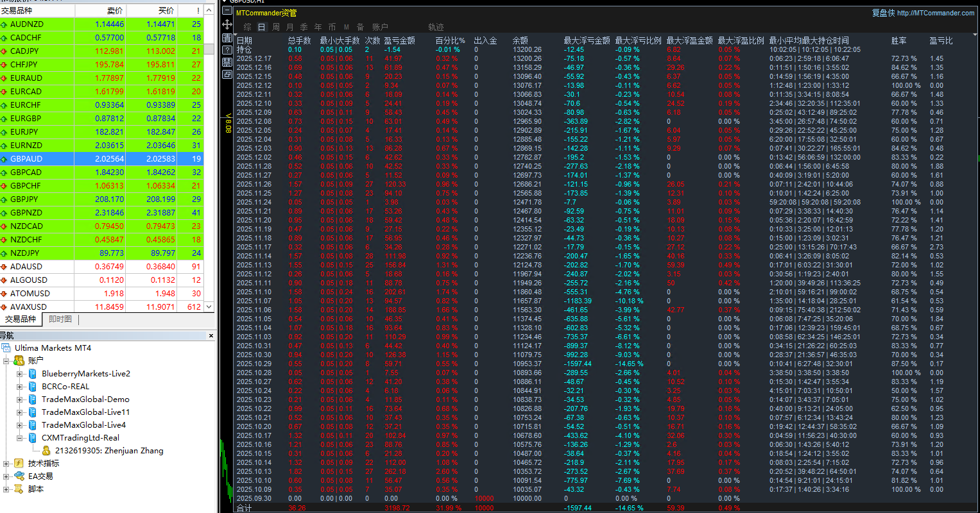980x513 pixels.
Task: Click the four-arrow move panel icon
Action: tap(227, 24)
